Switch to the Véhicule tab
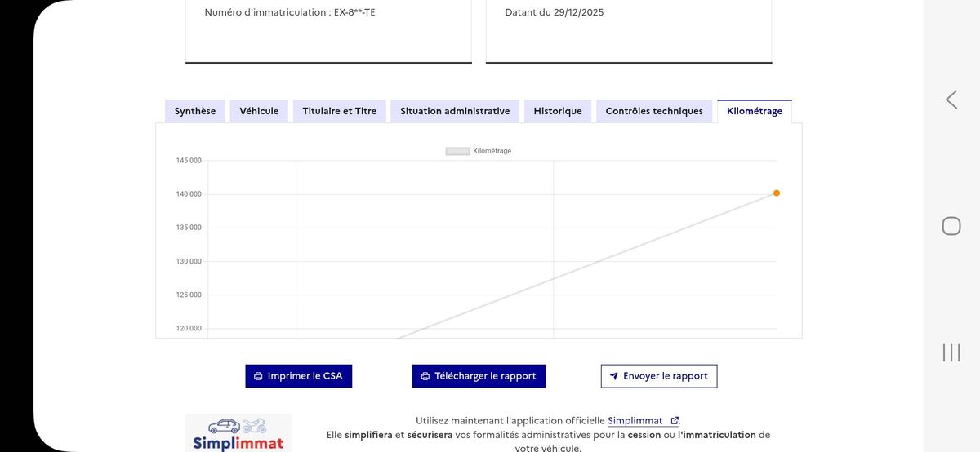980x452 pixels. coord(259,111)
